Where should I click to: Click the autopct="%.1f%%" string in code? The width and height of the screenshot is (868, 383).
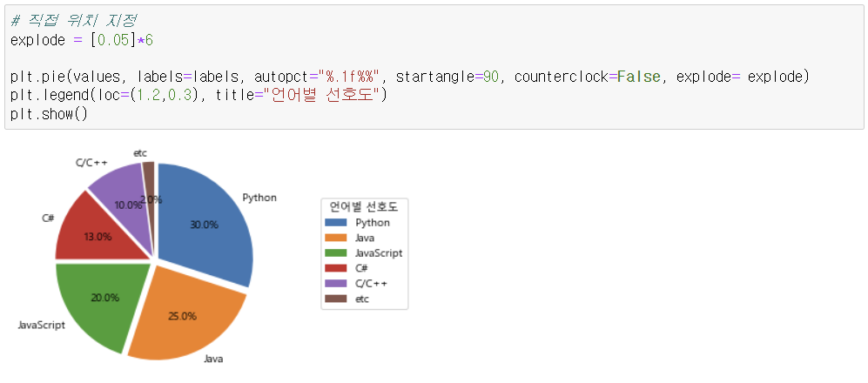click(x=318, y=77)
